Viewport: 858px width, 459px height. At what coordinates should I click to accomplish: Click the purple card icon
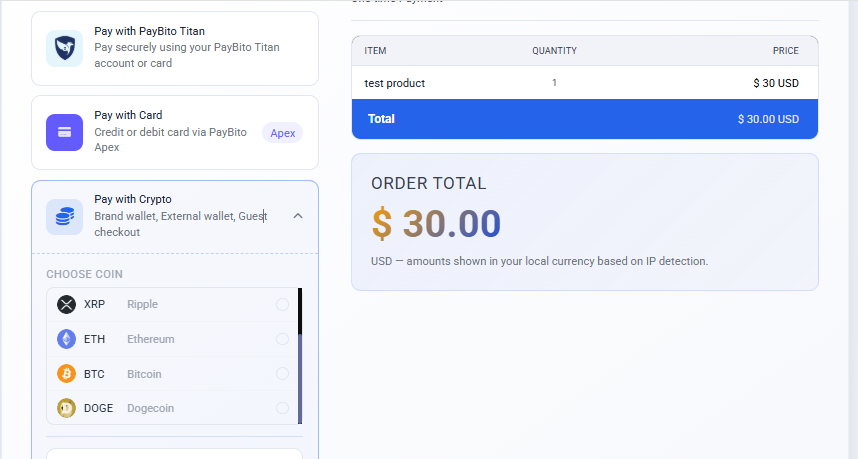[65, 132]
